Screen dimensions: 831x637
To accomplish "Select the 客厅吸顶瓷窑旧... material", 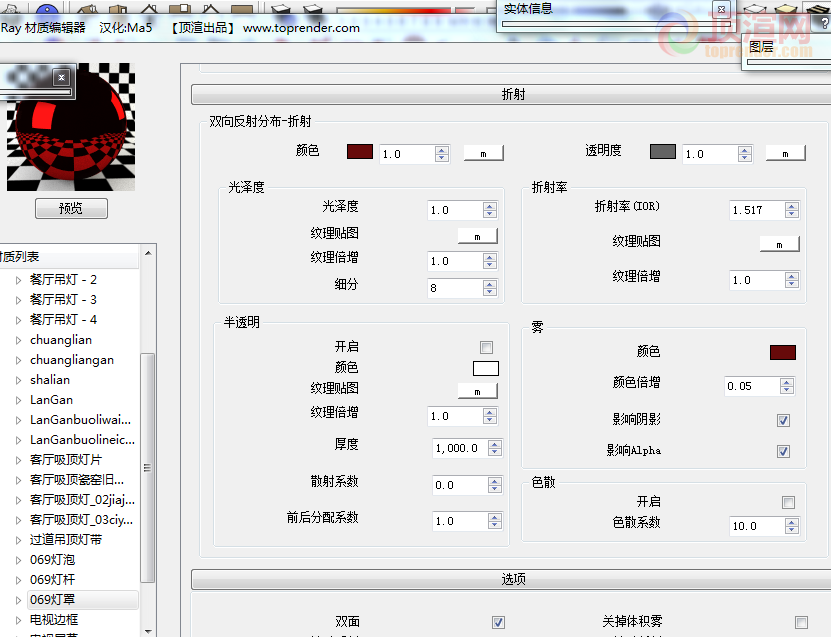I will click(x=77, y=480).
